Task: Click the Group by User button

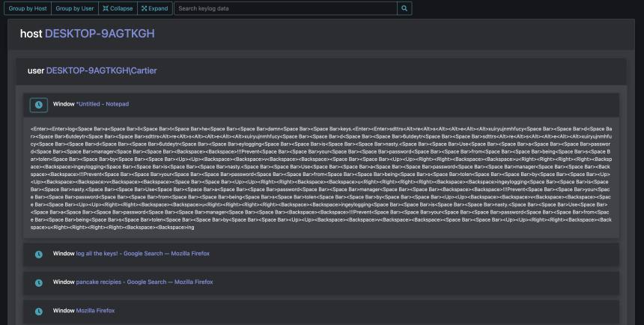Action: coord(74,8)
